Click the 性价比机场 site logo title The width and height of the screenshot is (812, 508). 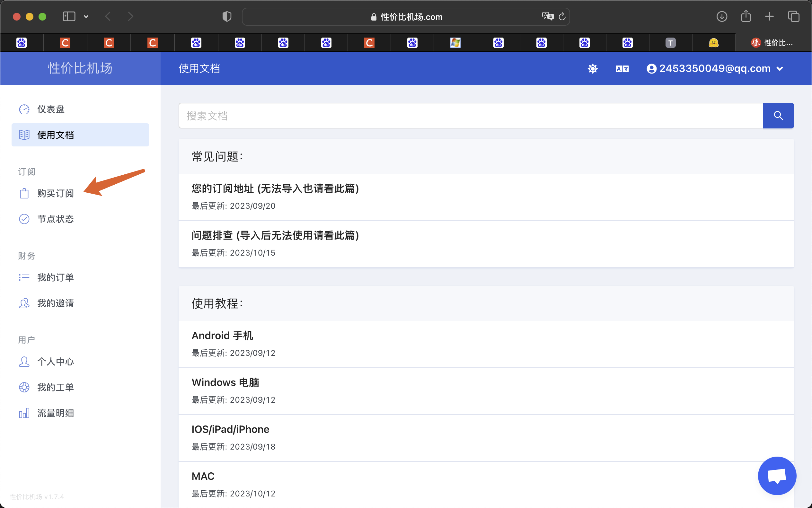(80, 68)
